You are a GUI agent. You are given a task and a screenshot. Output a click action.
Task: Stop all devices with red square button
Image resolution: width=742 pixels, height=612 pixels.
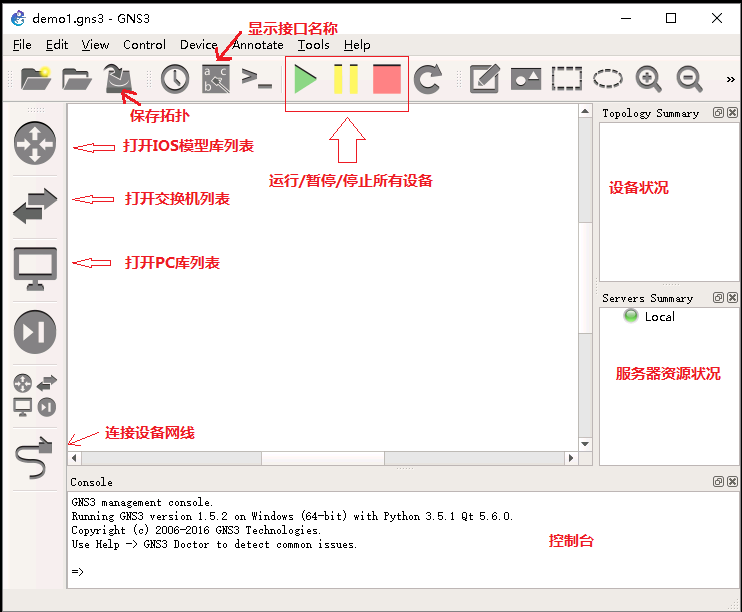pyautogui.click(x=387, y=79)
